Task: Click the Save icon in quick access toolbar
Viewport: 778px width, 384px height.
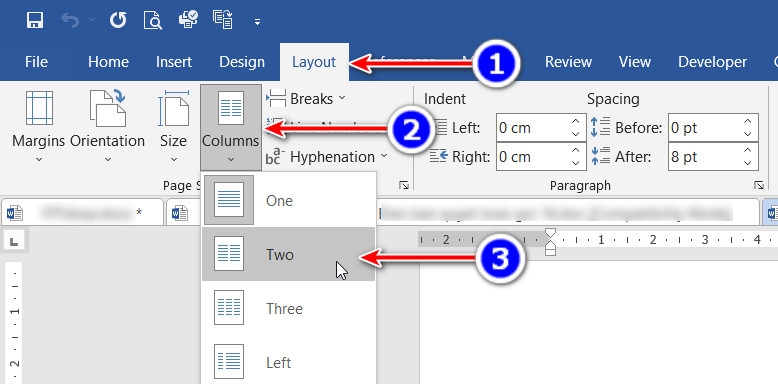Action: click(35, 20)
